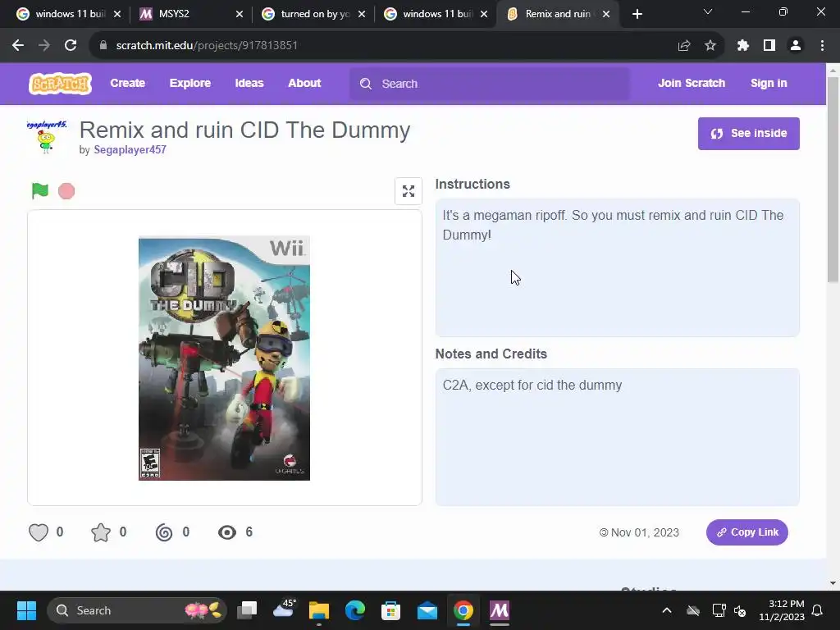The width and height of the screenshot is (840, 630).
Task: Click the Scratch logo
Action: pos(60,84)
